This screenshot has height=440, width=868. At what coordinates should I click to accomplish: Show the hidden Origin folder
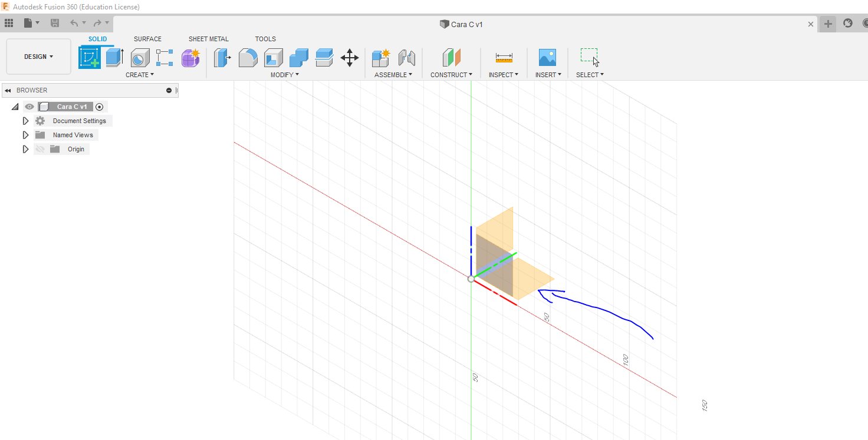pos(40,149)
